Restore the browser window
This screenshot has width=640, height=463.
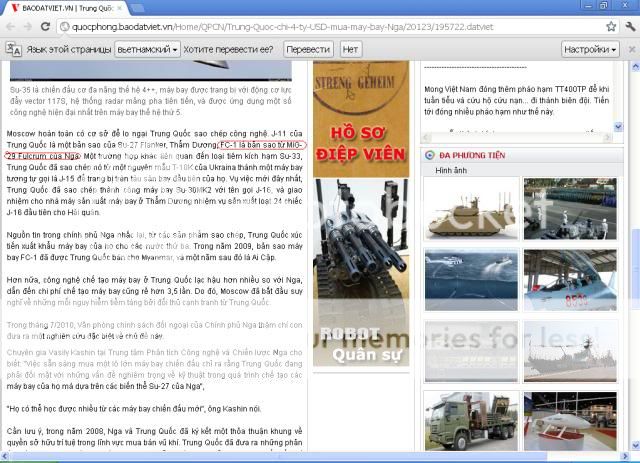[x=604, y=5]
